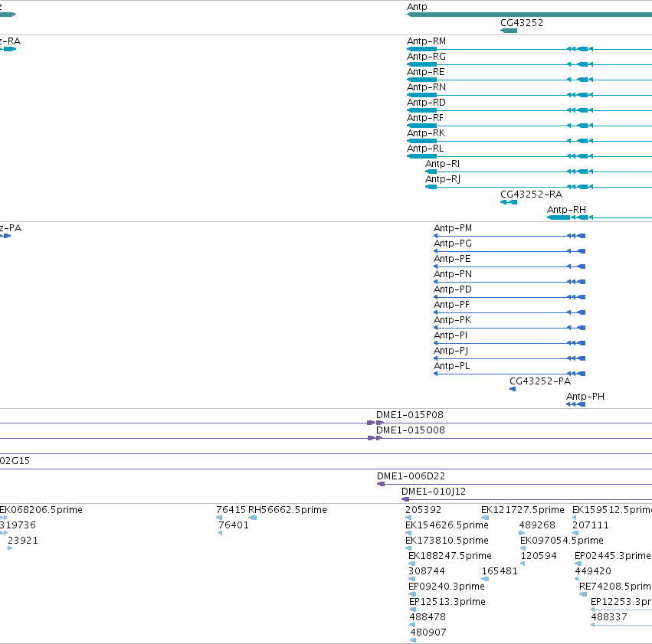Viewport: 652px width, 644px height.
Task: Select the DME1-006D22 clone label
Action: [411, 476]
